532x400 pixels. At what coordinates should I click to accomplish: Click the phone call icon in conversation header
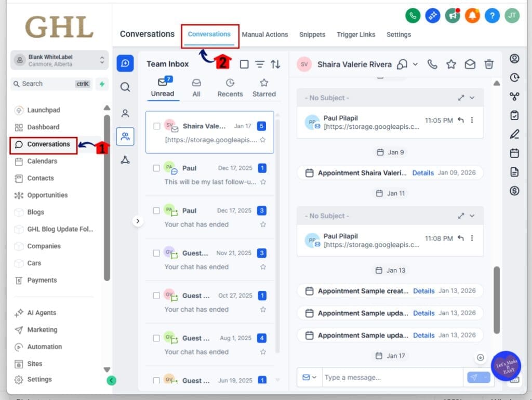(432, 64)
